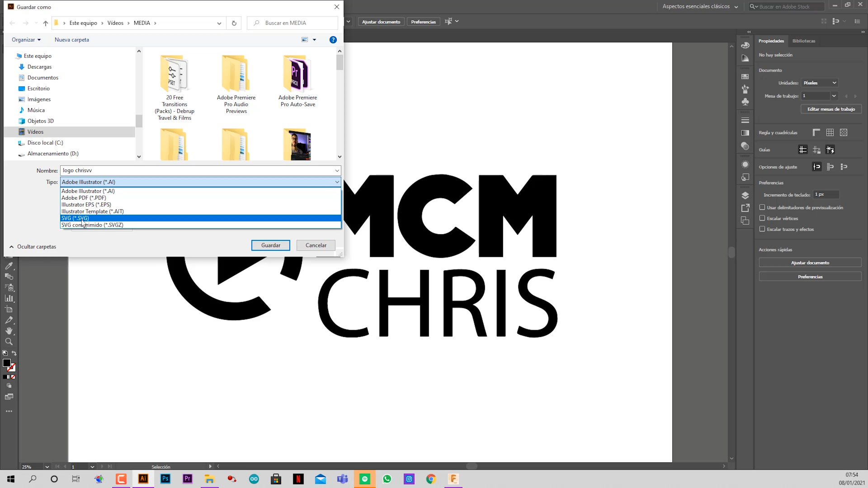Open the Asset Export panel icon
This screenshot has height=488, width=868.
[745, 208]
